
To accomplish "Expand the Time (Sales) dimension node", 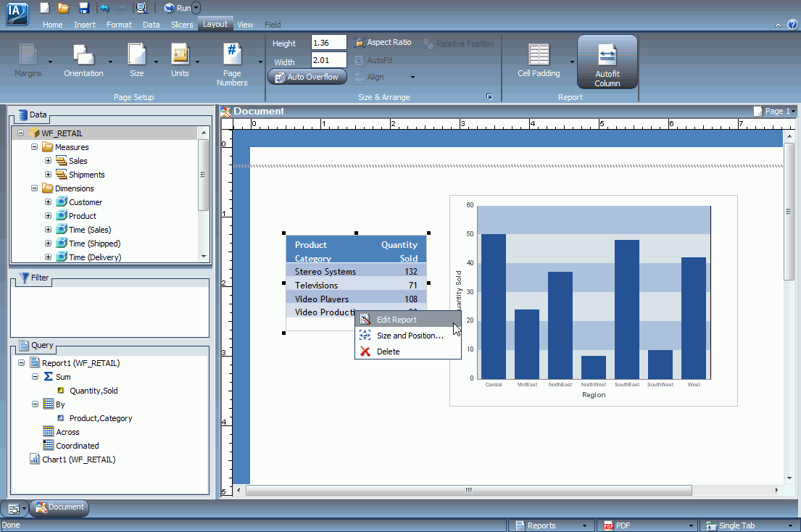I will coord(48,229).
